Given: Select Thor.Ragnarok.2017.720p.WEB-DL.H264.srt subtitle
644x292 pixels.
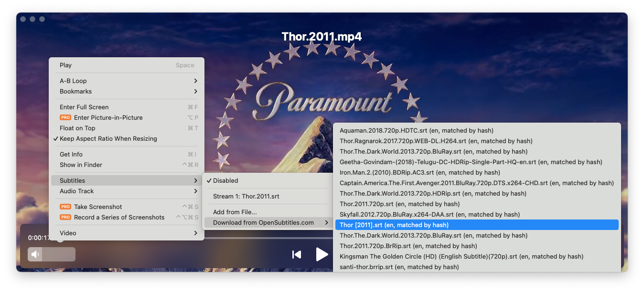Looking at the screenshot, I should tap(477, 141).
